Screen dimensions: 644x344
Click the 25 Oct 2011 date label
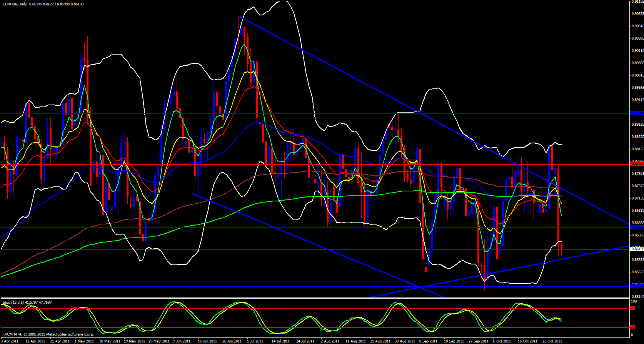pos(552,341)
